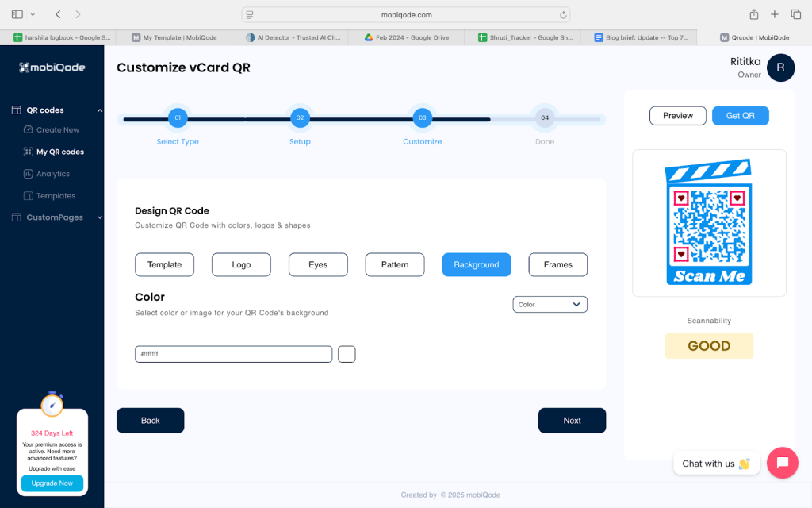Click the timer icon above the upgrade panel
Image resolution: width=812 pixels, height=508 pixels.
click(52, 405)
